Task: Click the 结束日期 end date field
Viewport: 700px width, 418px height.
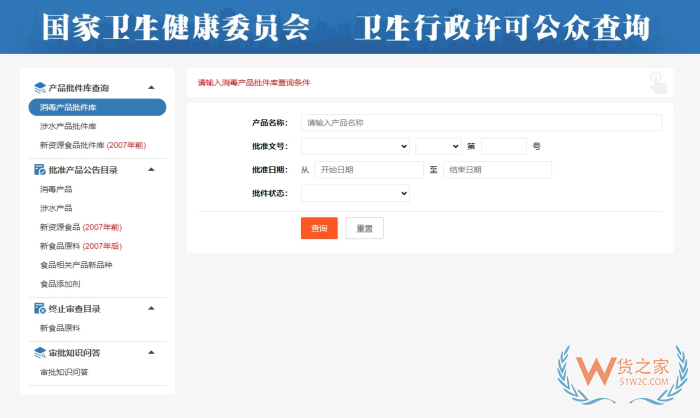Action: point(497,170)
